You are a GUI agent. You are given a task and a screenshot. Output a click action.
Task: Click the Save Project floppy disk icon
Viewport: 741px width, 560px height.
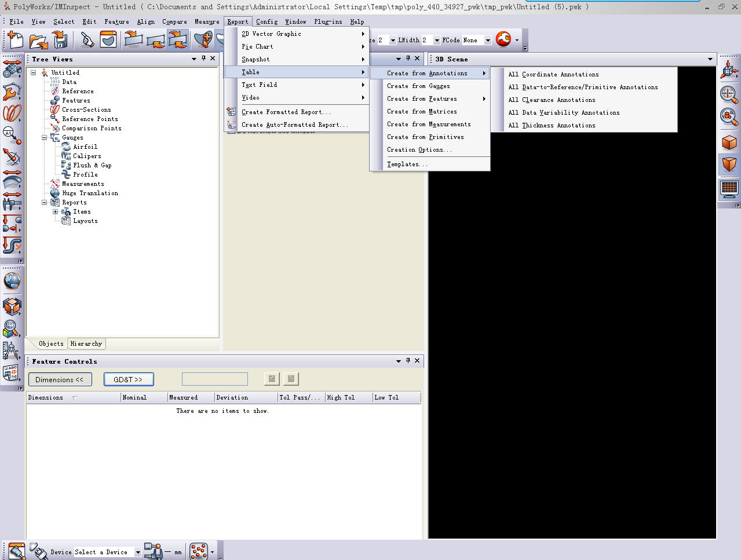point(60,40)
